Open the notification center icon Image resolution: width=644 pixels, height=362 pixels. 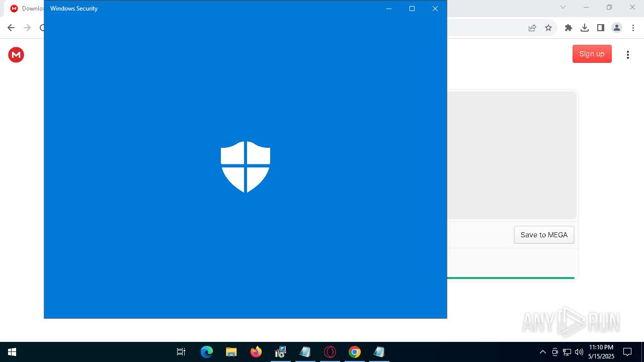coord(627,352)
